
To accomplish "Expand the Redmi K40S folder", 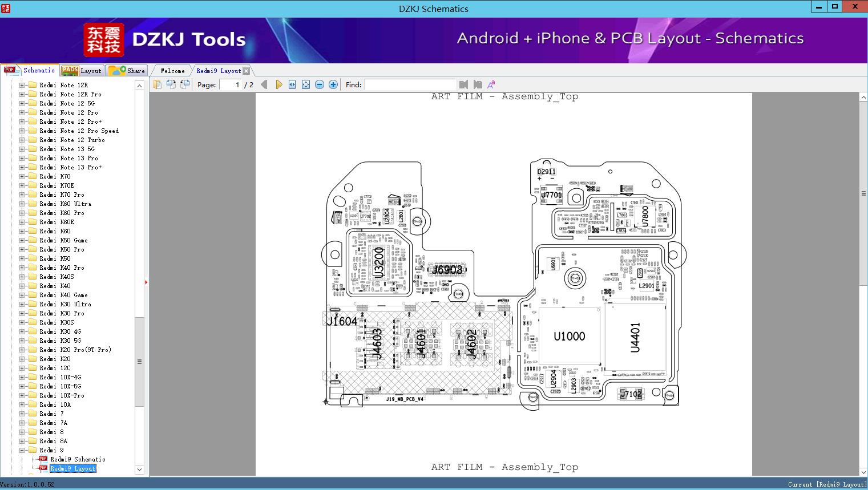I will [x=22, y=277].
